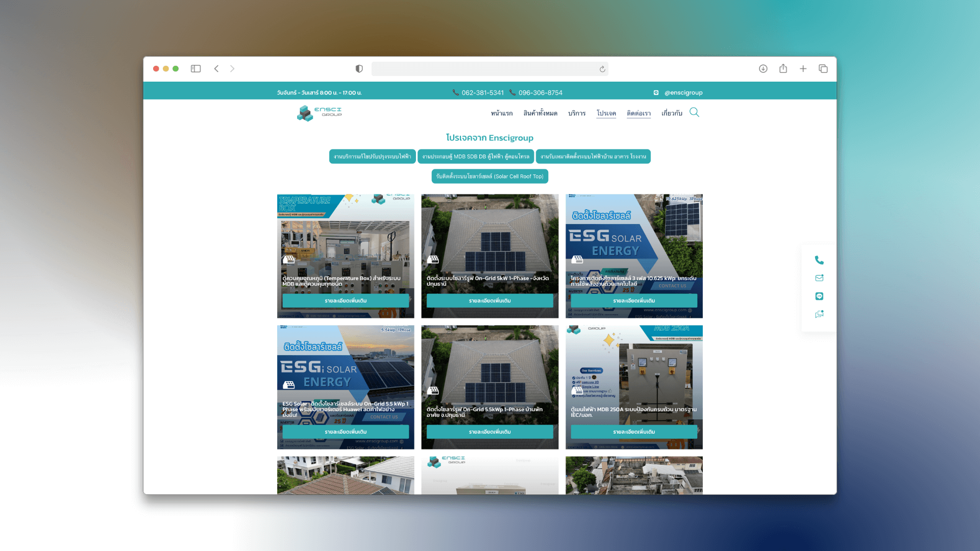980x551 pixels.
Task: Click รายละเอียดเพิ่มเติม on the Temperature Box project
Action: point(345,300)
